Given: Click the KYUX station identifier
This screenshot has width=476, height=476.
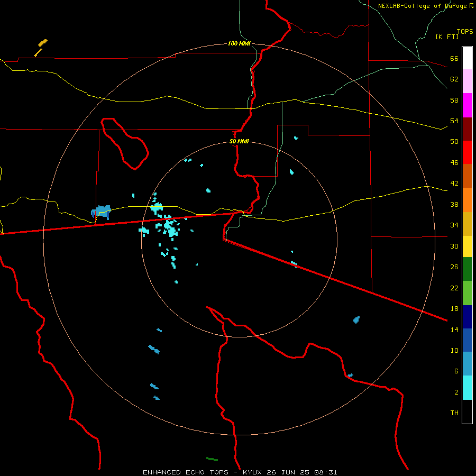Looking at the screenshot, I should pyautogui.click(x=252, y=472).
